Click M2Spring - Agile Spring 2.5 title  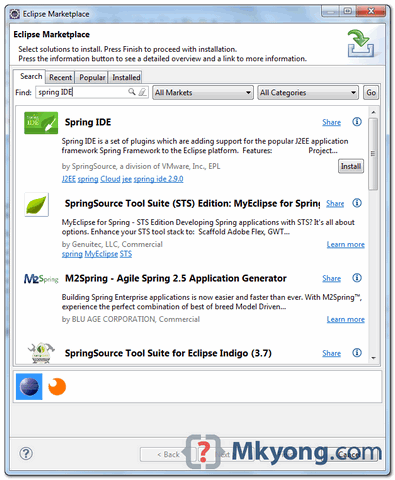click(x=176, y=278)
